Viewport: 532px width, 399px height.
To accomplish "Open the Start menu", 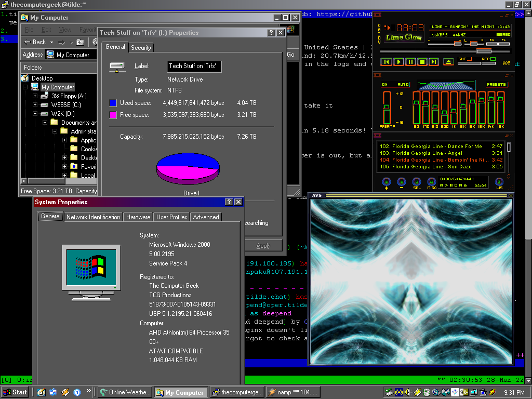I will pos(15,392).
